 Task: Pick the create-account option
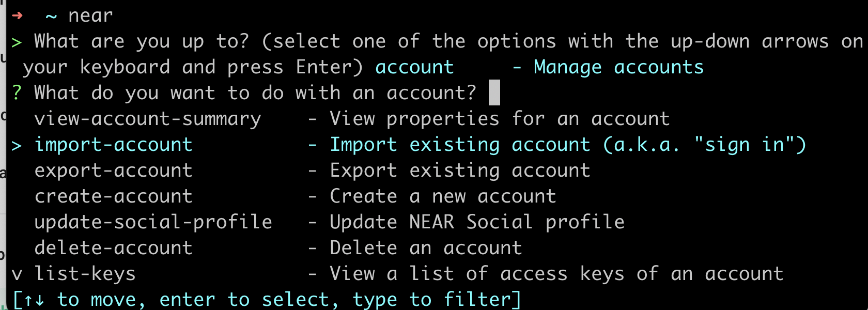tap(114, 196)
